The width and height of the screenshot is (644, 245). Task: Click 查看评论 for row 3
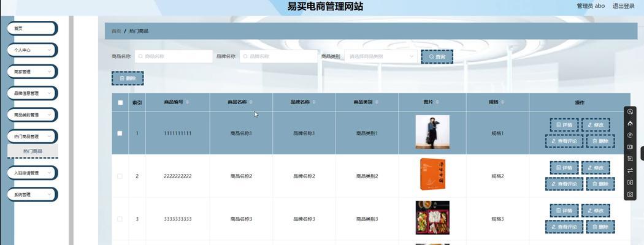[564, 227]
